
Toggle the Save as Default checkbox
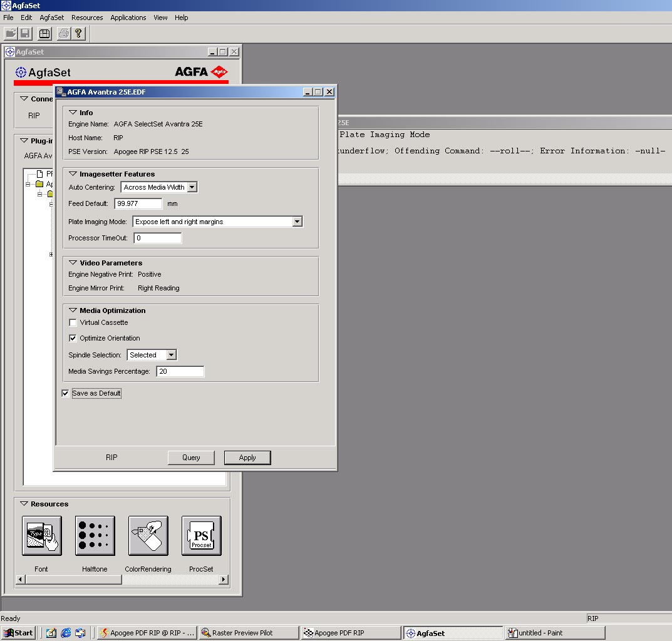click(65, 393)
